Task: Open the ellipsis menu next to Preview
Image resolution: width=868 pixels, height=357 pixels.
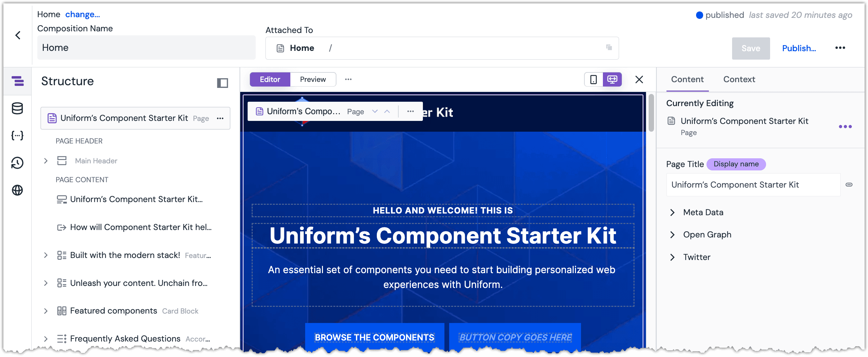Action: 349,79
